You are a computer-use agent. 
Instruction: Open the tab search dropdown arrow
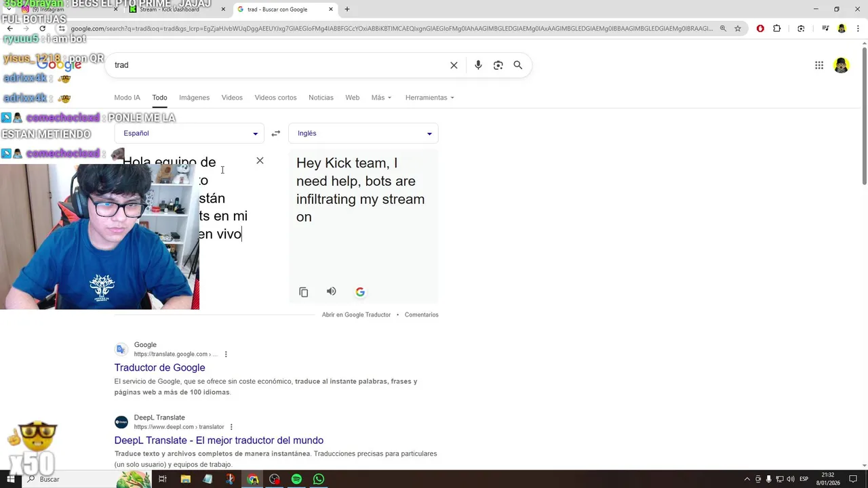click(x=8, y=9)
